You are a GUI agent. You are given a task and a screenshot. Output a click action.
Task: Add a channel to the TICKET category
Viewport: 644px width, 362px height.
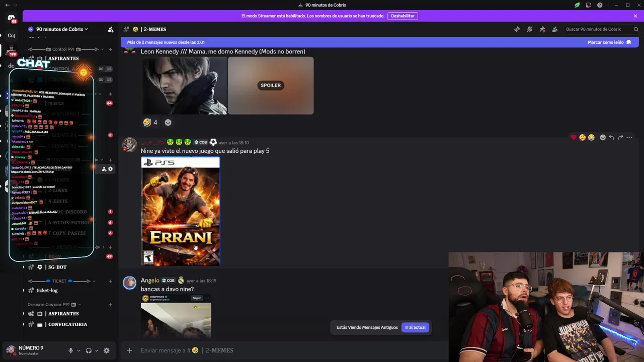pyautogui.click(x=110, y=281)
